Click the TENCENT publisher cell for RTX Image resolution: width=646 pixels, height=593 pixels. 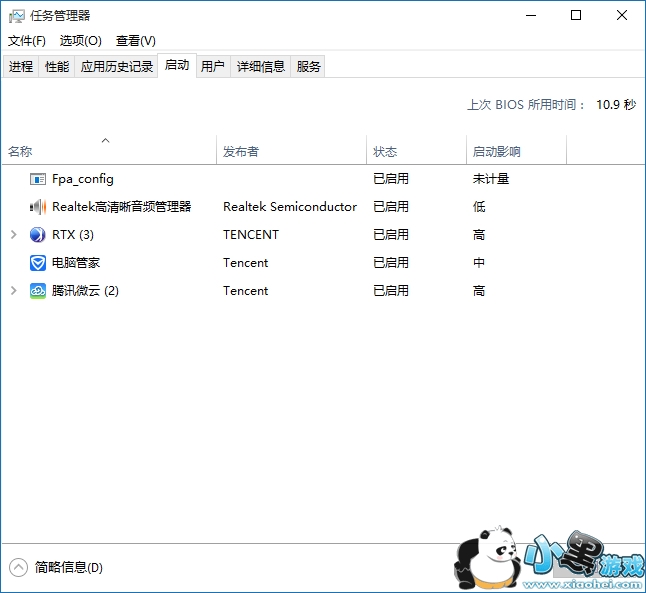coord(251,234)
